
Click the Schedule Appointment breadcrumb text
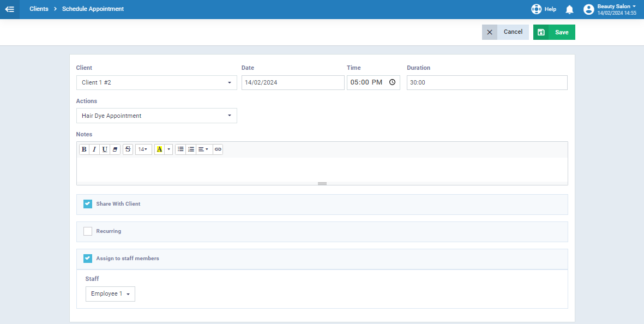[x=93, y=9]
